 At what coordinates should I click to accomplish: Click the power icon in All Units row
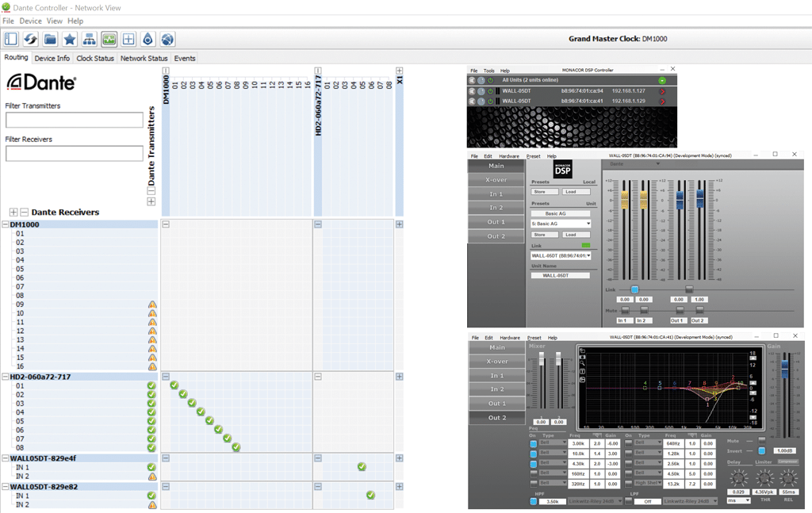click(x=490, y=80)
